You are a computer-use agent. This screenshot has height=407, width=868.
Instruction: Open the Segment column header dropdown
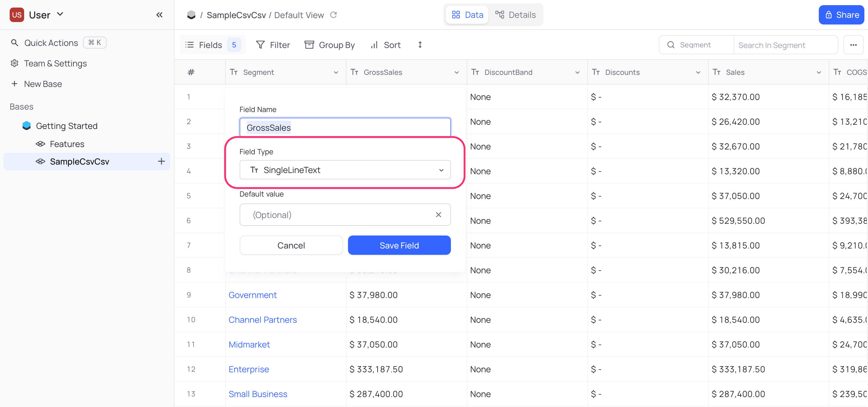336,72
